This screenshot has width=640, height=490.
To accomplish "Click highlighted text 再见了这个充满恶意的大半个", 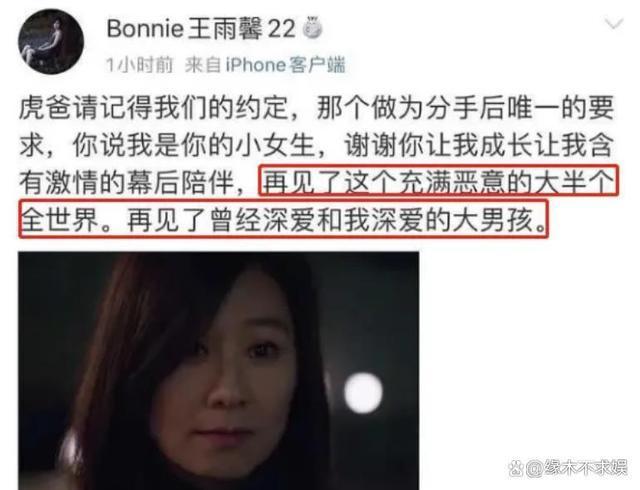I will [438, 182].
